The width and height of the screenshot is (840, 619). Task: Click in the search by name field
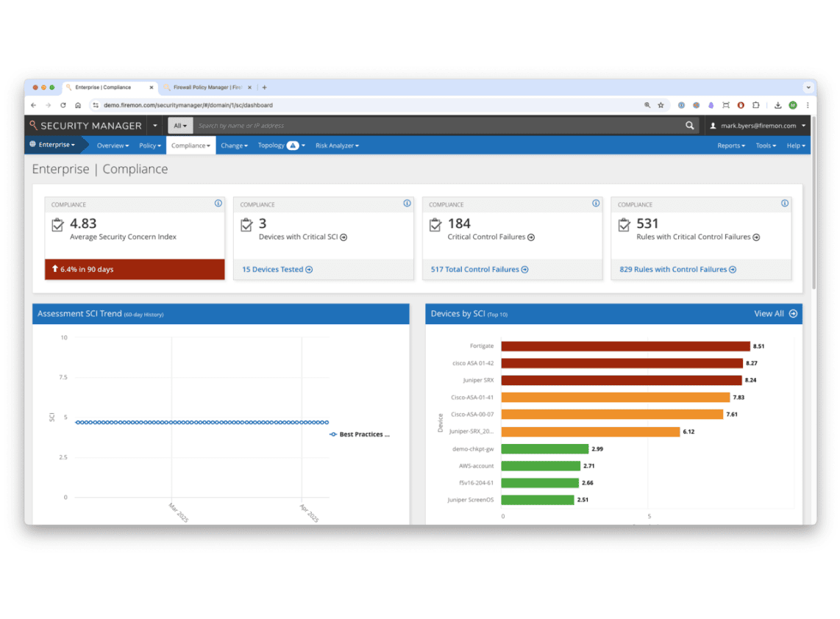pos(438,126)
